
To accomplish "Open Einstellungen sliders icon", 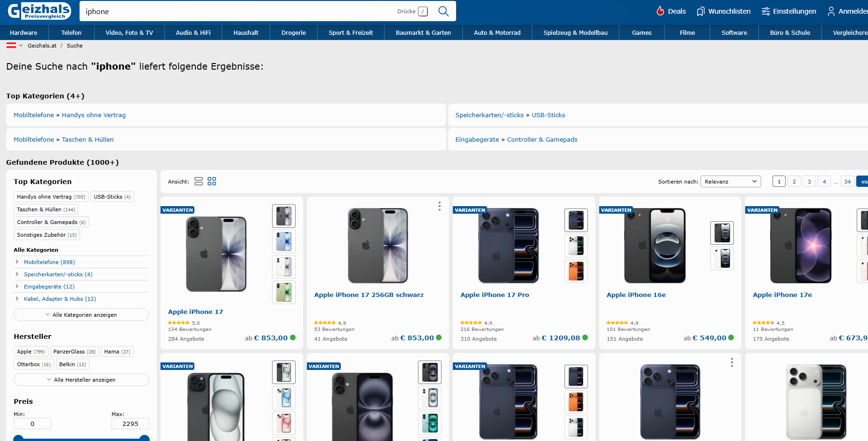I will click(x=766, y=11).
